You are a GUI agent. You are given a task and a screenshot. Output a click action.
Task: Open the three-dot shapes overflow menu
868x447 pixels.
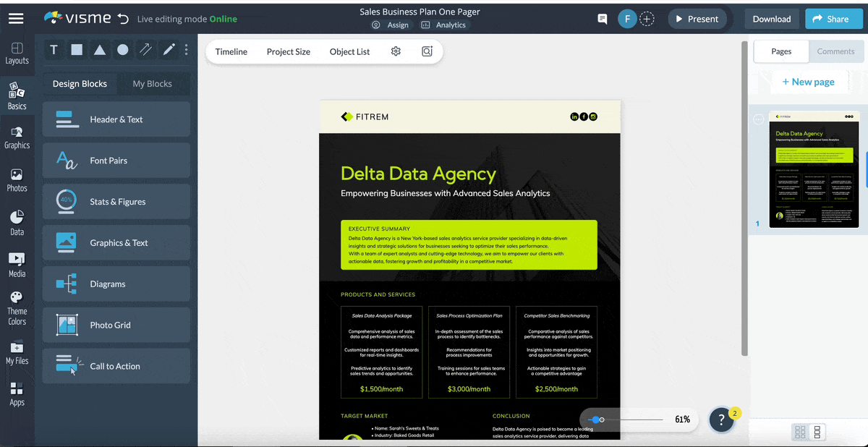[186, 49]
